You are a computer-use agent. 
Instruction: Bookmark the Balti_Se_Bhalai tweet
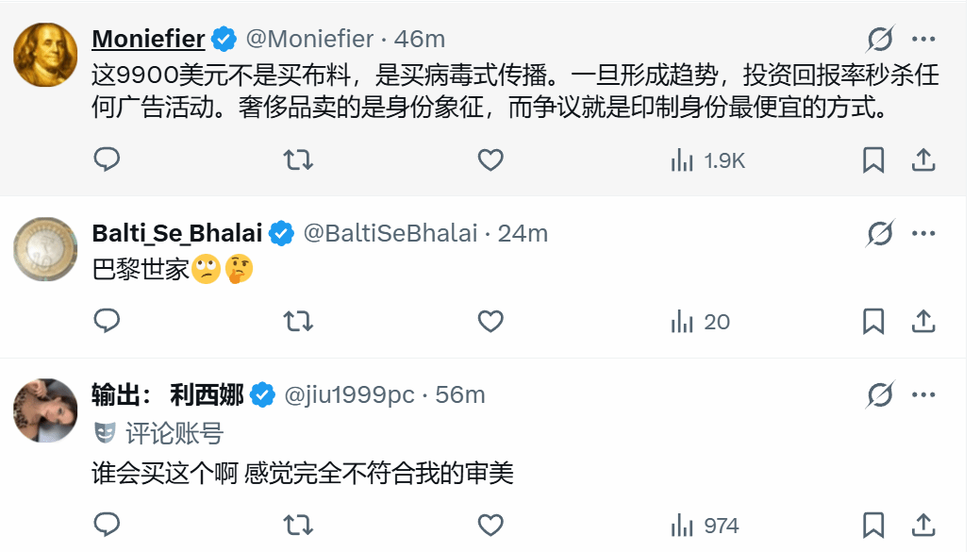(x=873, y=322)
